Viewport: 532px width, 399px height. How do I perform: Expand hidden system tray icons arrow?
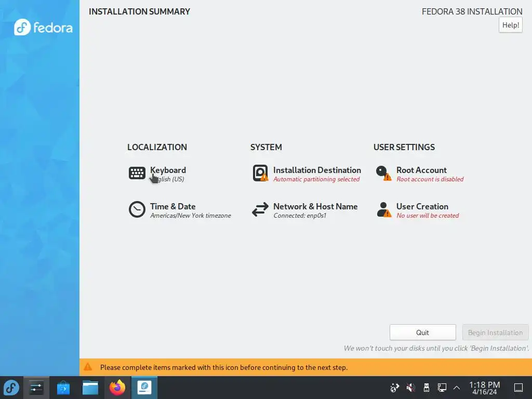(x=457, y=388)
